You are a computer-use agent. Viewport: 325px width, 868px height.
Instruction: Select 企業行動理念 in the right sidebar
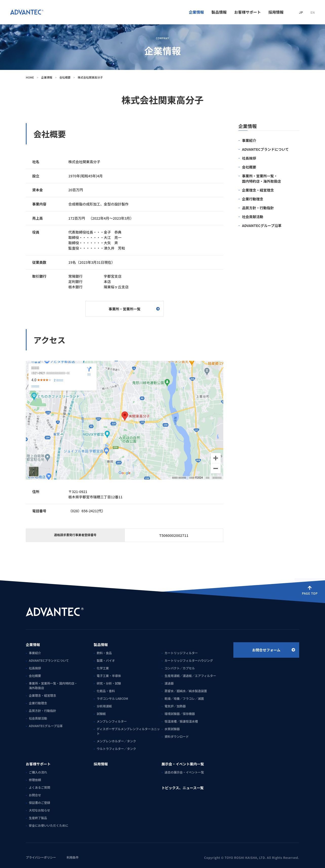[x=253, y=199]
